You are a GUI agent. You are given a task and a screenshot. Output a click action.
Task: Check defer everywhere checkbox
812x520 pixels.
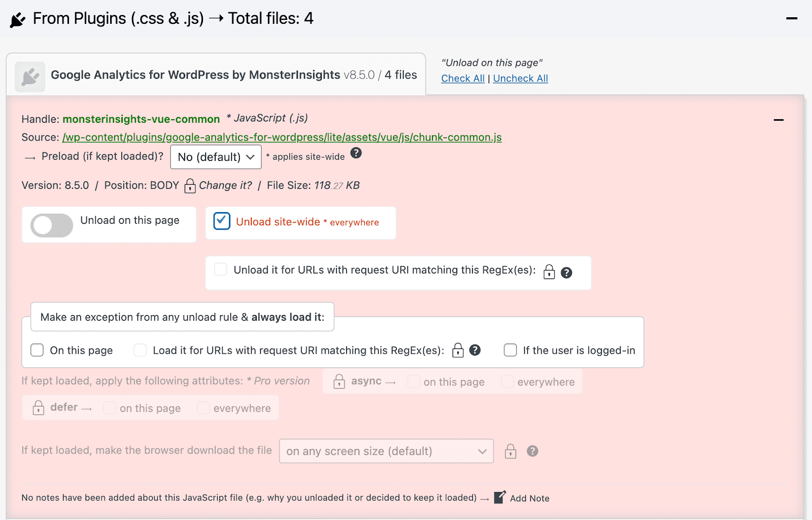point(203,408)
